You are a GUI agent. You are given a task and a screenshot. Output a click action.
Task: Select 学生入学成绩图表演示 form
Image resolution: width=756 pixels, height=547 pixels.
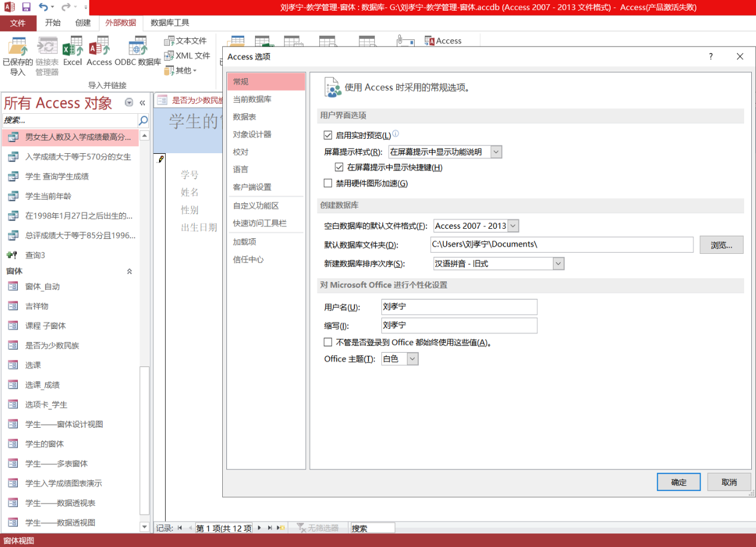pyautogui.click(x=70, y=483)
